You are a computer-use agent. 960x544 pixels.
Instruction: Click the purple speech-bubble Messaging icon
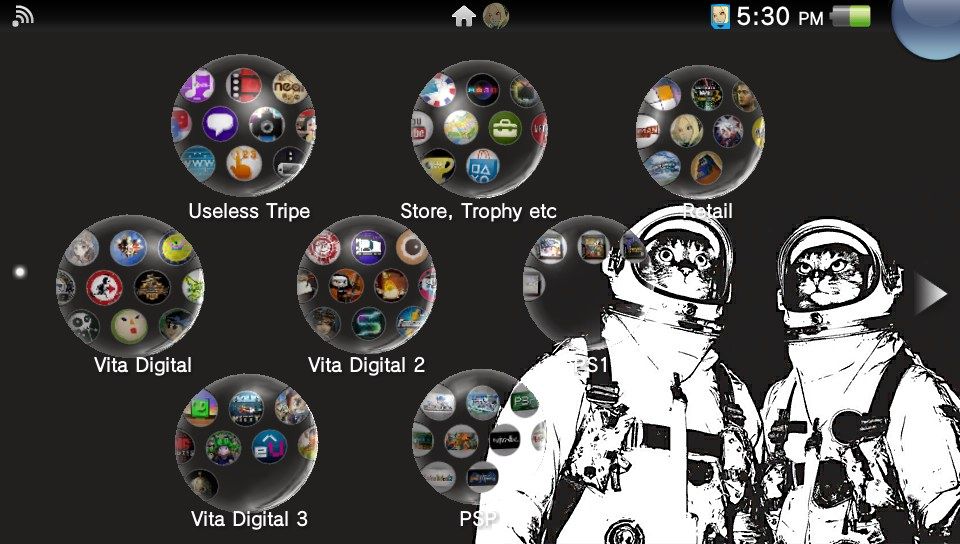pyautogui.click(x=220, y=124)
